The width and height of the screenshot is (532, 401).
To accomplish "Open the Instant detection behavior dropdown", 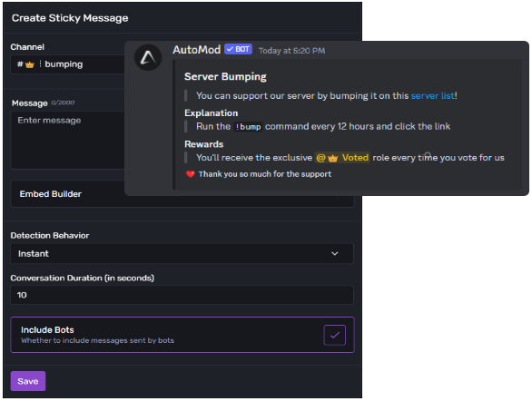I will [182, 253].
